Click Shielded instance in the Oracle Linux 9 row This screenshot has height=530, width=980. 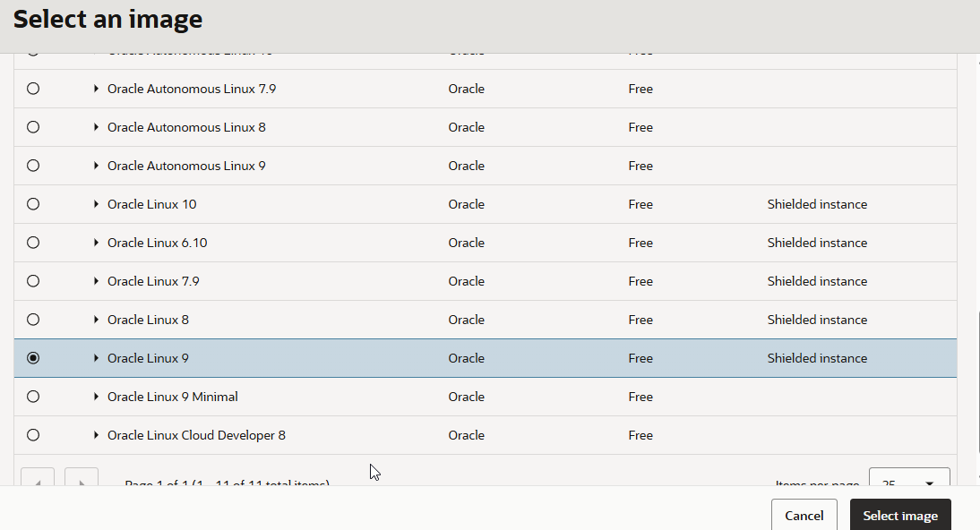817,358
